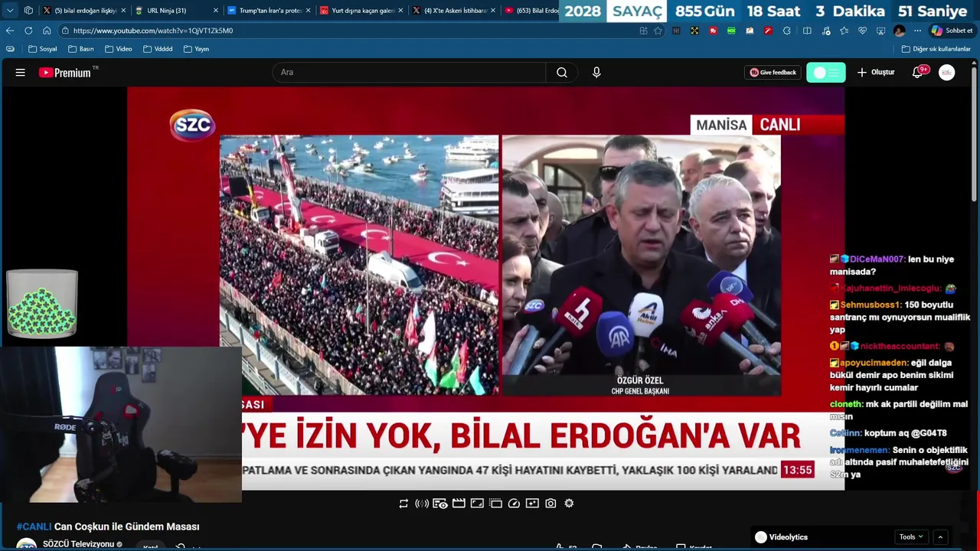Reload the current page

point(28,31)
